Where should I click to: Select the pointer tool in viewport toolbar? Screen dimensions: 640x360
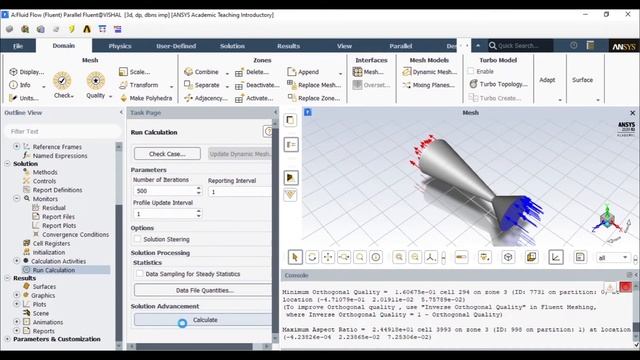pyautogui.click(x=295, y=257)
